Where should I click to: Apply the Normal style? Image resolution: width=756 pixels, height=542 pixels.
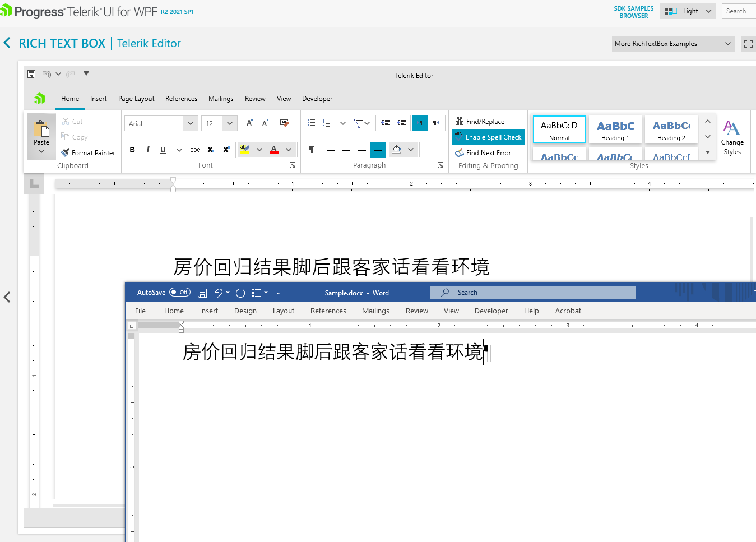pos(559,129)
